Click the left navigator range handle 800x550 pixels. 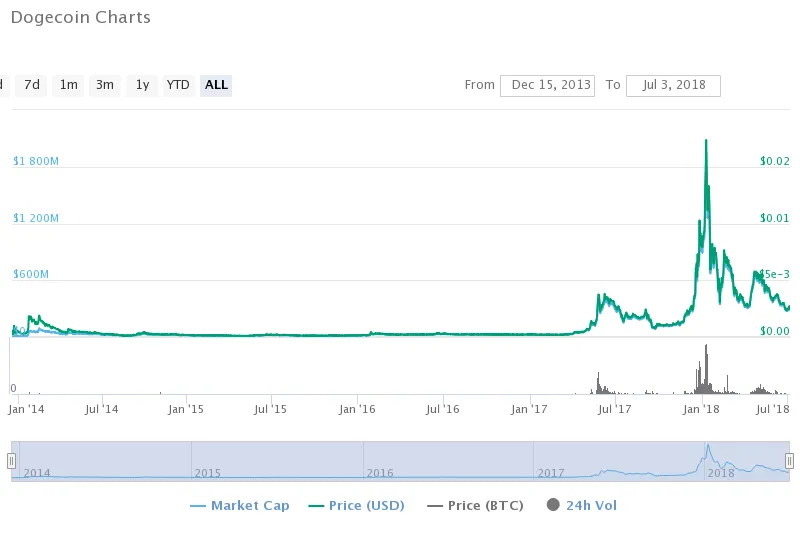pyautogui.click(x=11, y=461)
